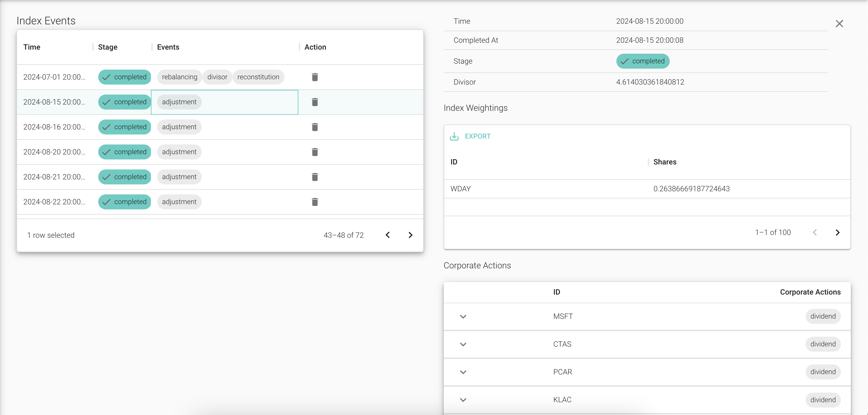The width and height of the screenshot is (868, 415).
Task: Go to previous page of Index Events
Action: (x=388, y=235)
